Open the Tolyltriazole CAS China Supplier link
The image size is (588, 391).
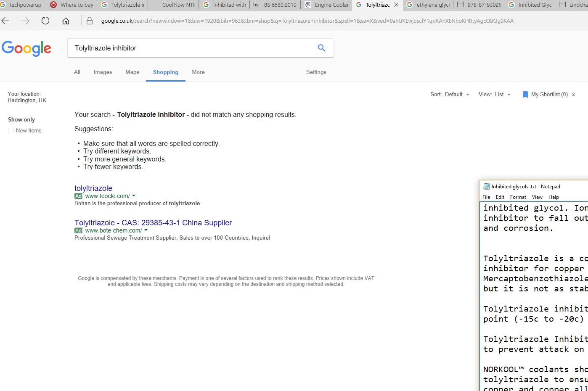click(x=153, y=223)
